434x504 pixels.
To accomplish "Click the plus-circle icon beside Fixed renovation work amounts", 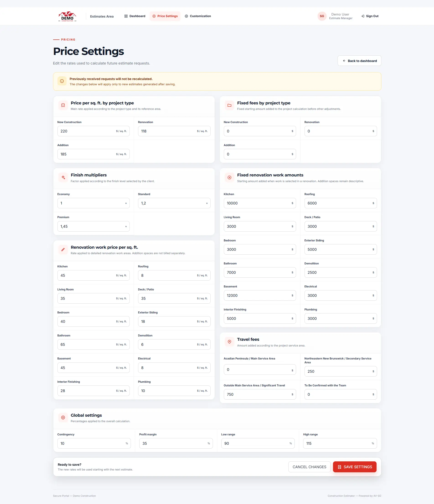I will 229,177.
